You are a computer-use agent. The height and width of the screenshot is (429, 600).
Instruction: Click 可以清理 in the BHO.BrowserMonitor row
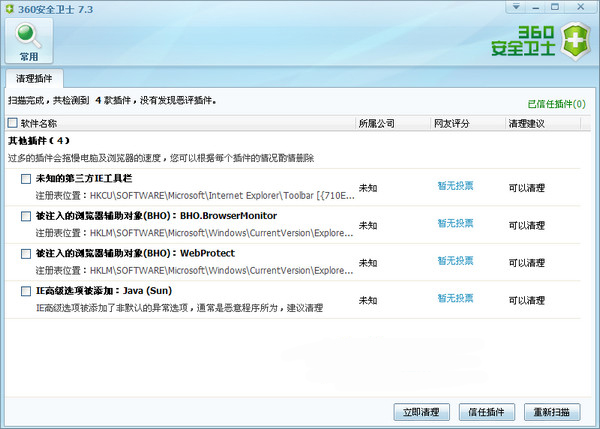tap(527, 225)
